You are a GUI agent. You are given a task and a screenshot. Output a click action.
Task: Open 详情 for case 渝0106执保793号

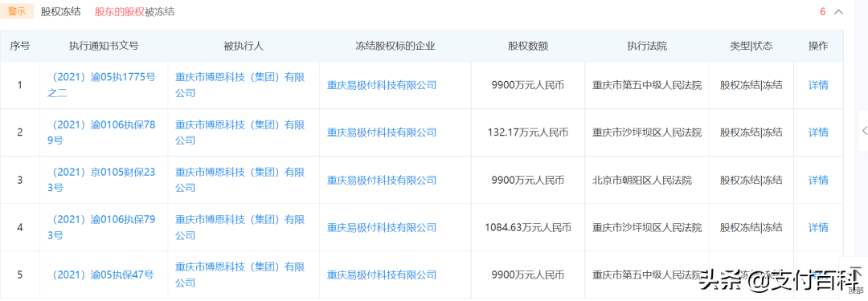[x=818, y=227]
